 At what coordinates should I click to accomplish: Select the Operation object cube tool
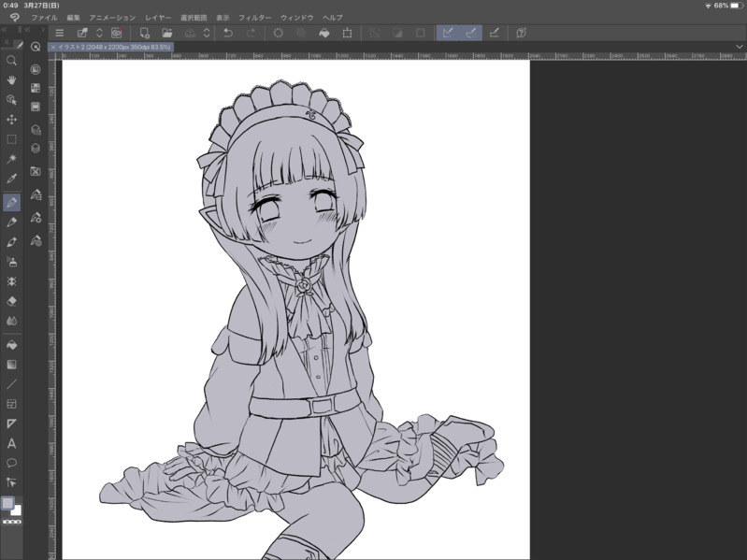(x=11, y=99)
